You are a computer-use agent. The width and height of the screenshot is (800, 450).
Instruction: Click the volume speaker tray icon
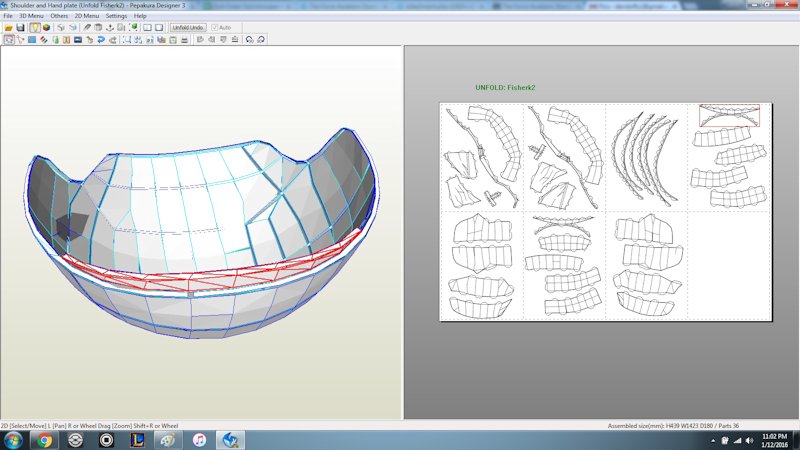(x=749, y=440)
